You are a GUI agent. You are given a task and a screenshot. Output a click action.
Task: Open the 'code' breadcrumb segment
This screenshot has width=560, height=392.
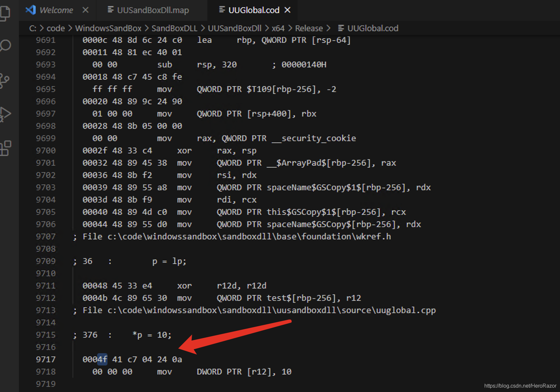(x=56, y=28)
